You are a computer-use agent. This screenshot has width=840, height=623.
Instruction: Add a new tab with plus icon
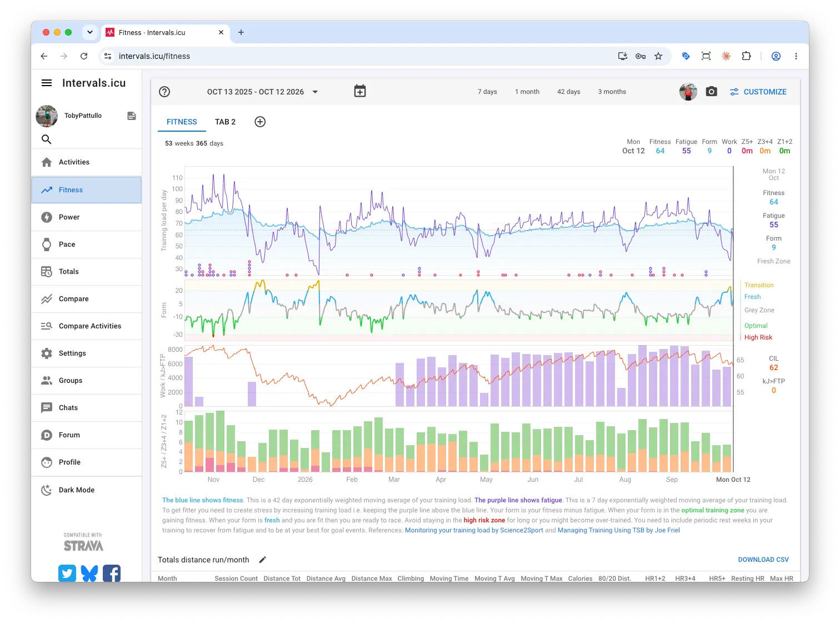[x=260, y=122]
